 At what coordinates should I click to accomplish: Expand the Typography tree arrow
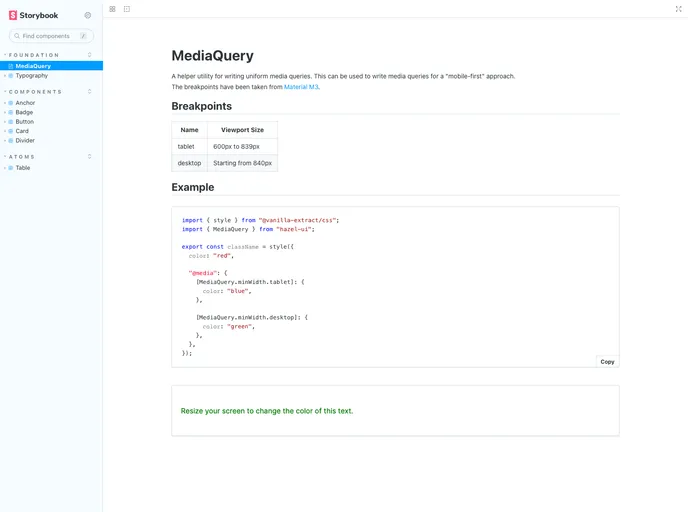click(x=5, y=75)
